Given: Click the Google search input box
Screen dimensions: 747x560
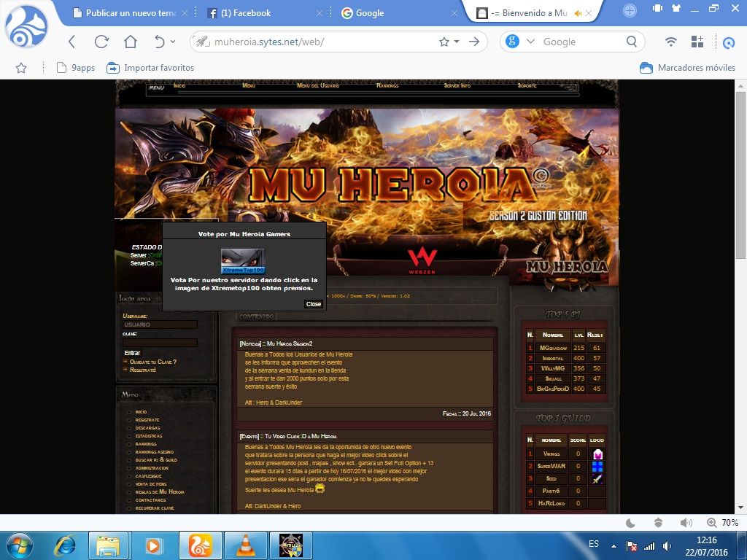Looking at the screenshot, I should (x=582, y=42).
